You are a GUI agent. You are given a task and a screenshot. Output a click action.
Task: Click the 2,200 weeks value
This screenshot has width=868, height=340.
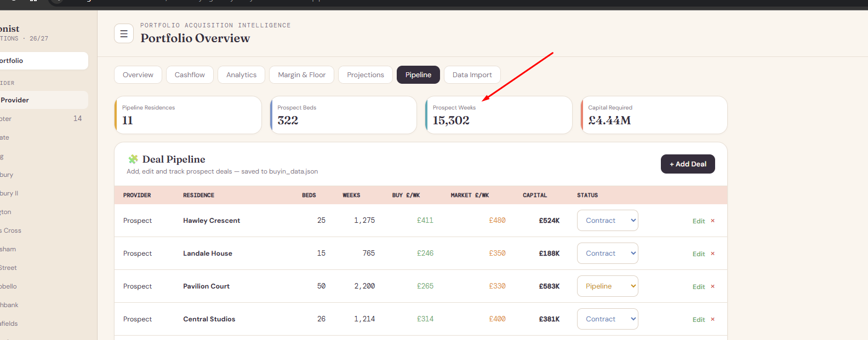(x=364, y=286)
